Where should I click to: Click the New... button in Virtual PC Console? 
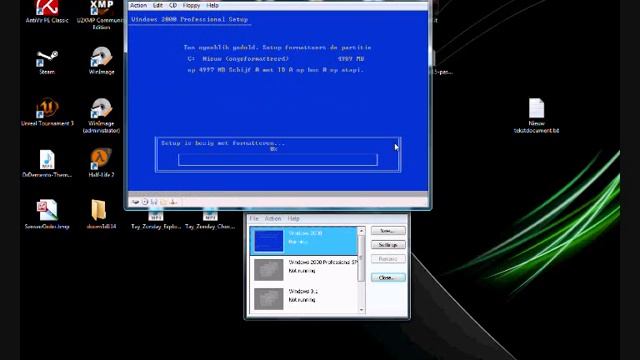click(388, 231)
